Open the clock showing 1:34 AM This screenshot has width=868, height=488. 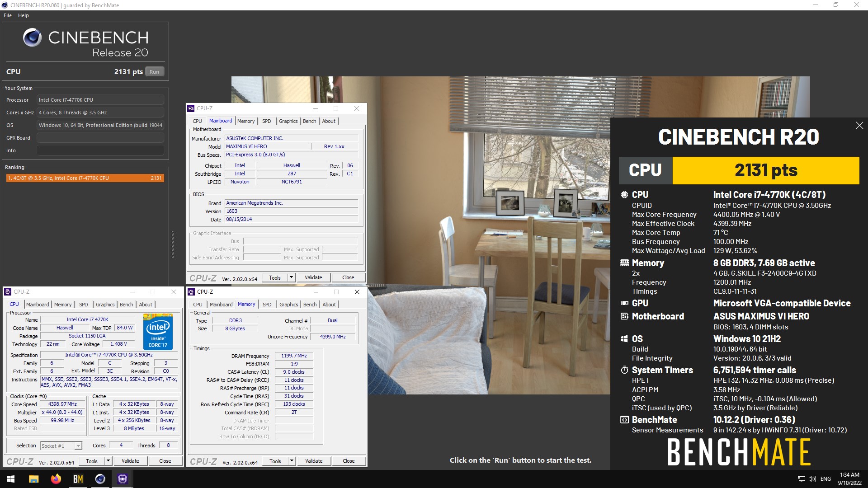point(849,479)
